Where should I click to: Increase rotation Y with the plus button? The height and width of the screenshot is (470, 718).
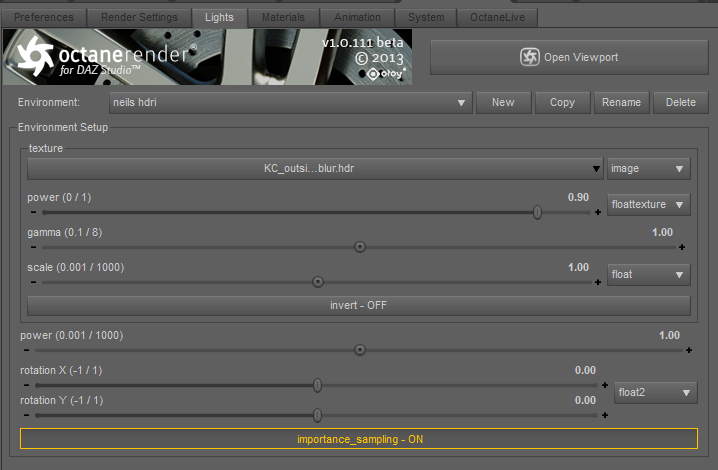point(605,415)
